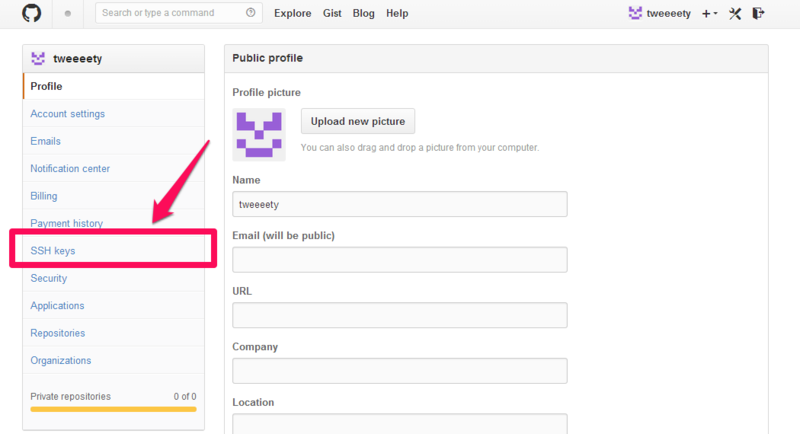Open the GitHub Octocat home logo
The height and width of the screenshot is (434, 800).
point(32,13)
